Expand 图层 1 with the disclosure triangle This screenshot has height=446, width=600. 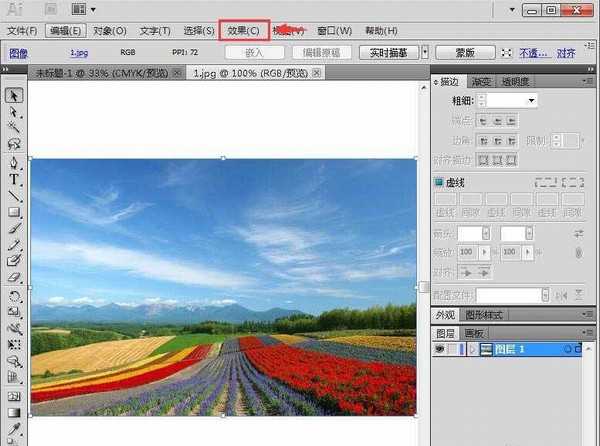[472, 349]
